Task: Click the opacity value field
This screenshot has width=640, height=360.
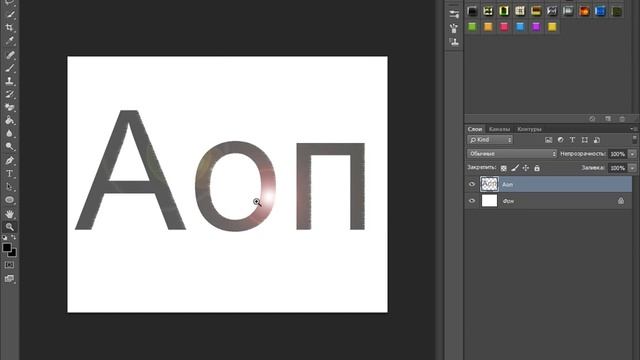Action: tap(618, 154)
